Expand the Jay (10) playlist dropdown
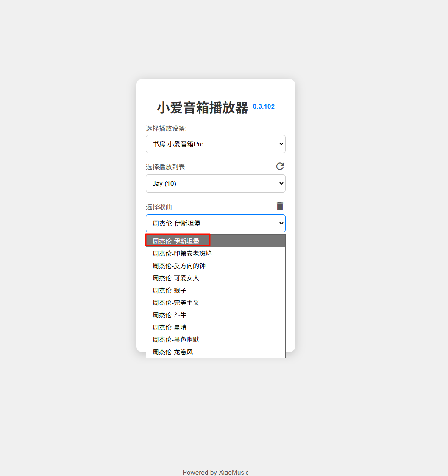 pyautogui.click(x=215, y=184)
